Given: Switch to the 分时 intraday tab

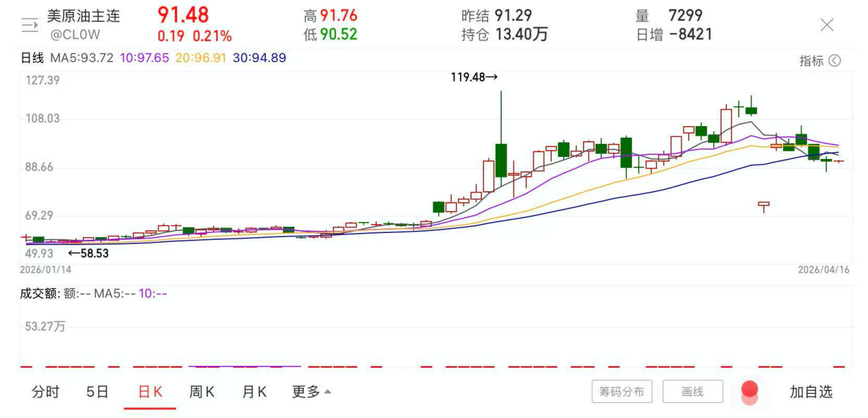Looking at the screenshot, I should point(46,391).
